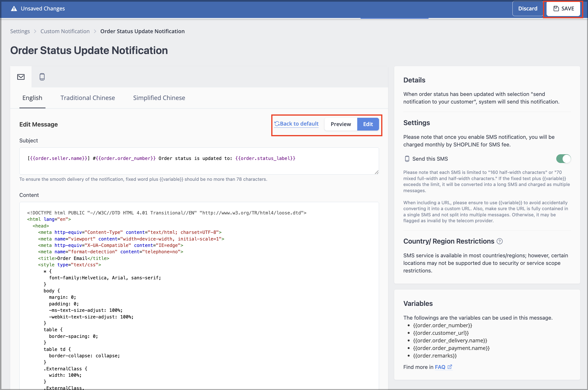
Task: Switch to Preview mode
Action: pos(341,124)
